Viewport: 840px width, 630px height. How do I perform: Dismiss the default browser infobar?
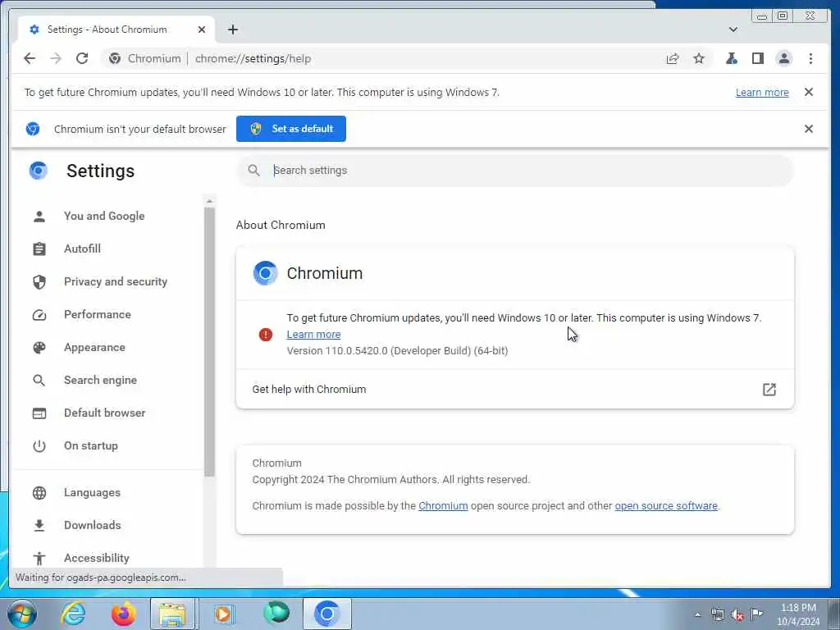(x=808, y=129)
